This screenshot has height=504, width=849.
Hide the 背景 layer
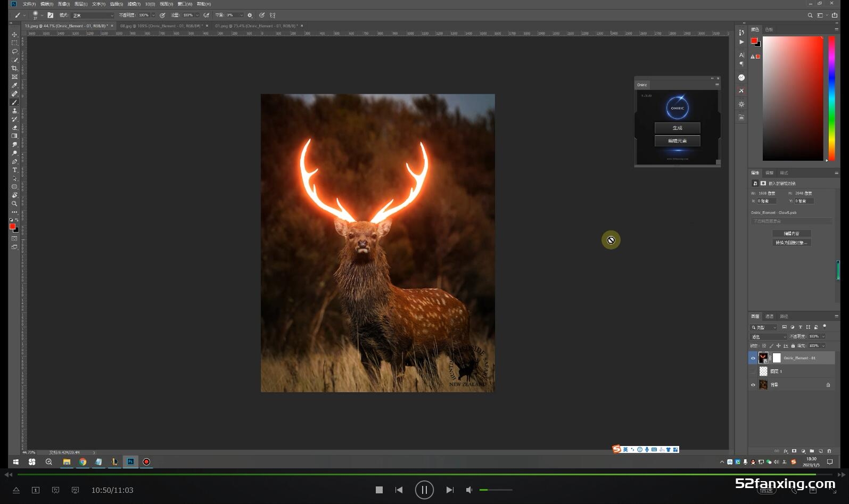[753, 385]
